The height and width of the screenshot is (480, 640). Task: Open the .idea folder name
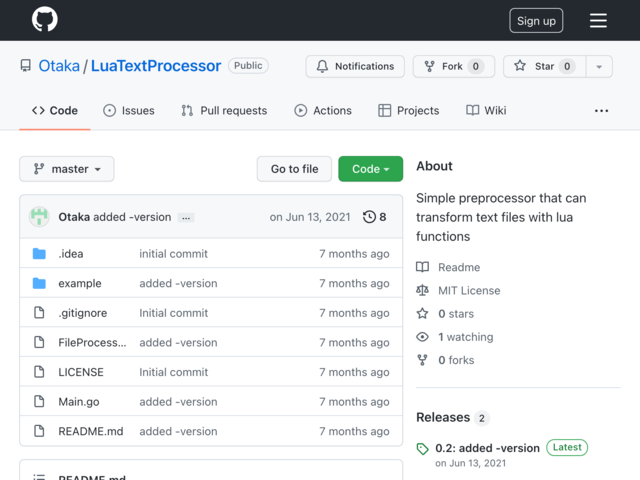71,253
